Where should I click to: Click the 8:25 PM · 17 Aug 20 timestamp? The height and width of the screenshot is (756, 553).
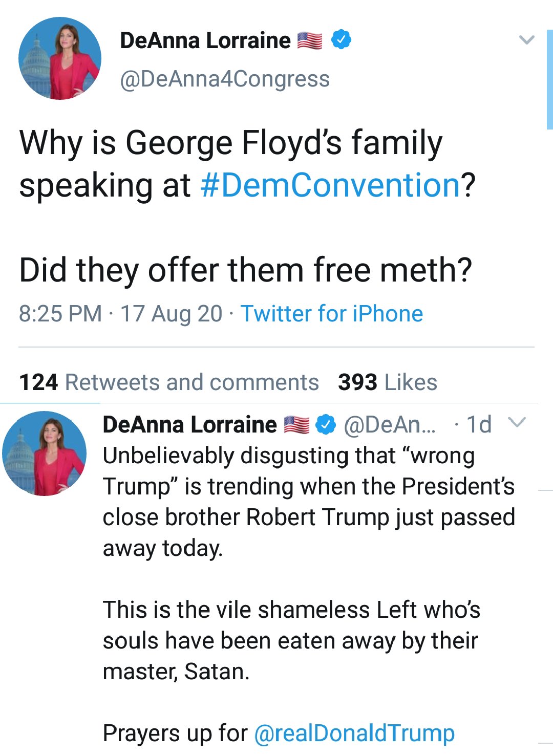120,314
